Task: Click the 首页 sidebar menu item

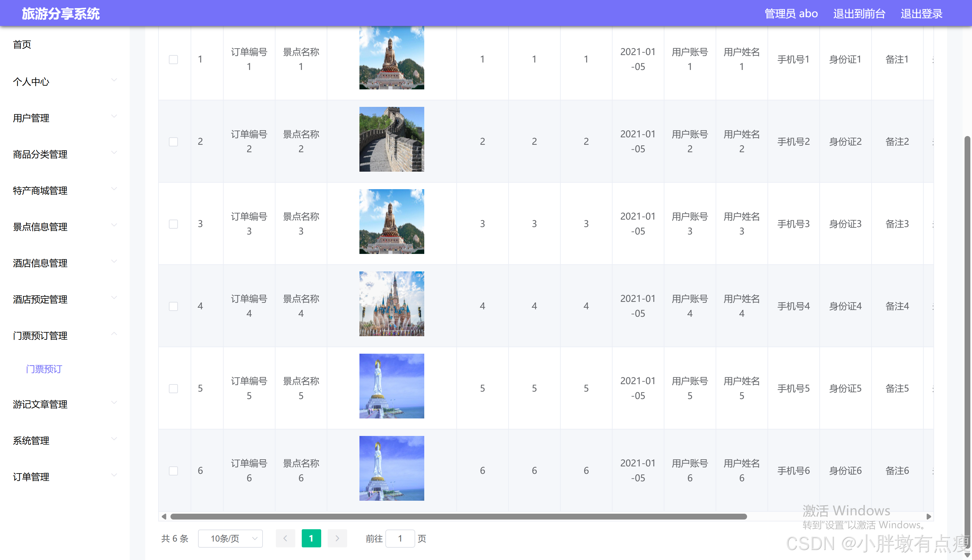Action: 22,44
